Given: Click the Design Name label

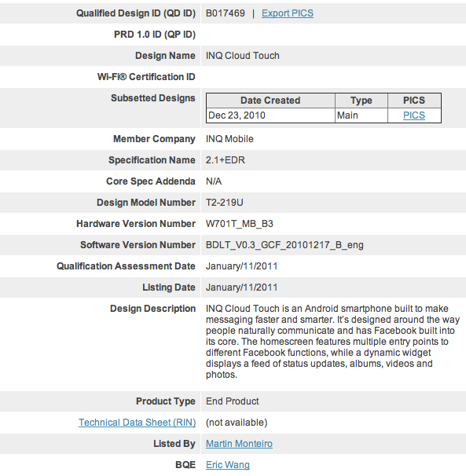Looking at the screenshot, I should coord(165,56).
